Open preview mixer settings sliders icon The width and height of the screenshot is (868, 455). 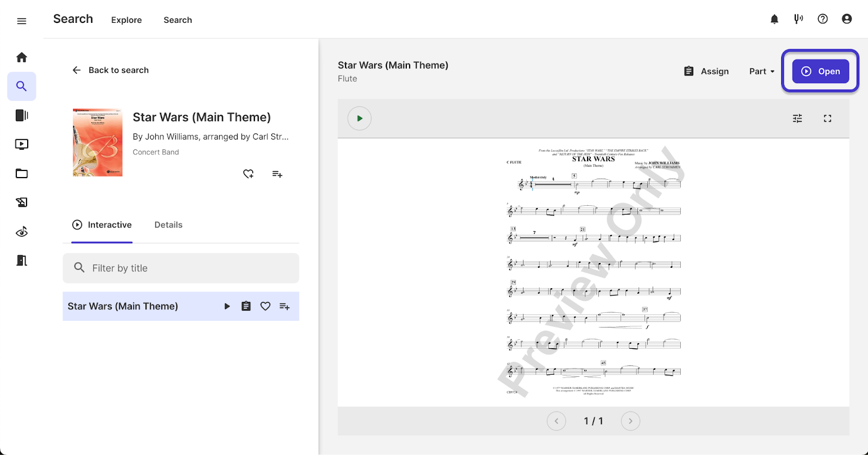[x=797, y=118]
